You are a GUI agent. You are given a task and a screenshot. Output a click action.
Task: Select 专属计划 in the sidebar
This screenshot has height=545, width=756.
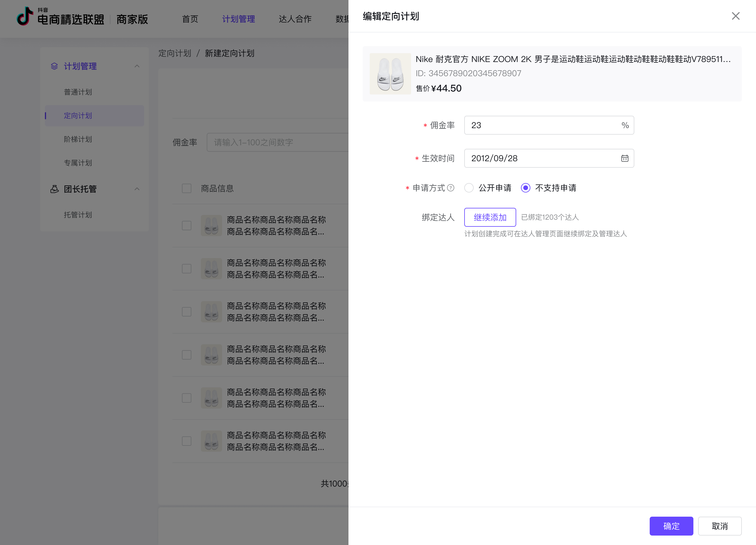78,163
